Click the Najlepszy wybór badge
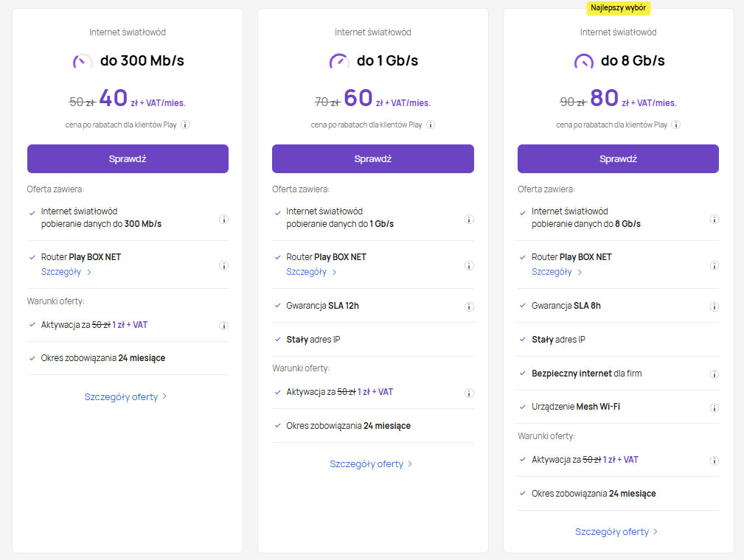The width and height of the screenshot is (744, 560). [619, 7]
